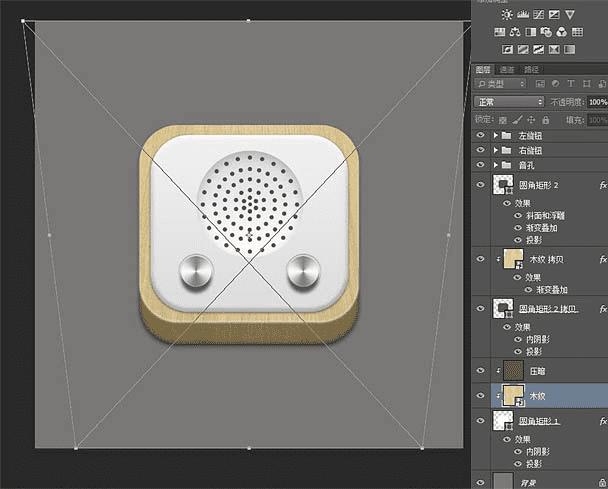608x489 pixels.
Task: Hide the selected 木纹 layer
Action: click(480, 396)
